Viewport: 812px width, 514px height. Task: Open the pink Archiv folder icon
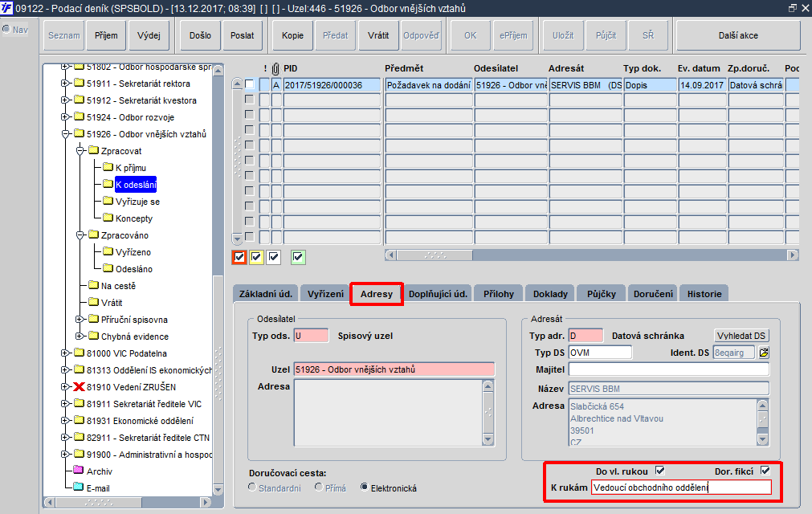coord(79,470)
